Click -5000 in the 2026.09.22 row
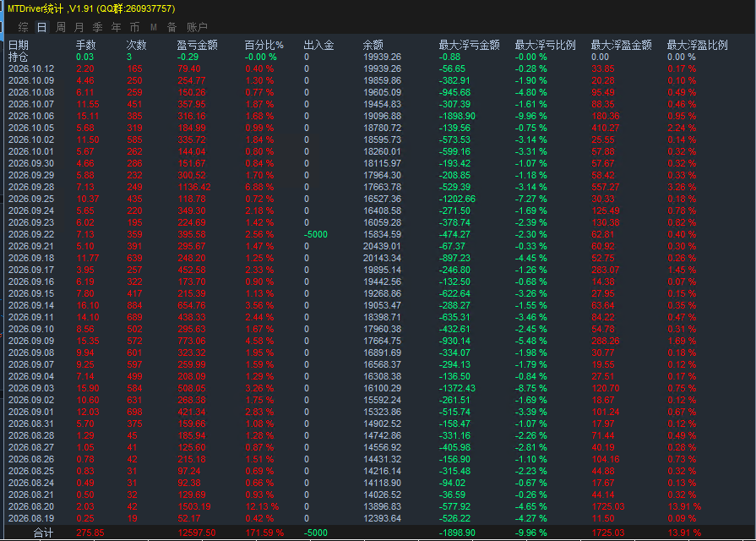 (x=316, y=234)
